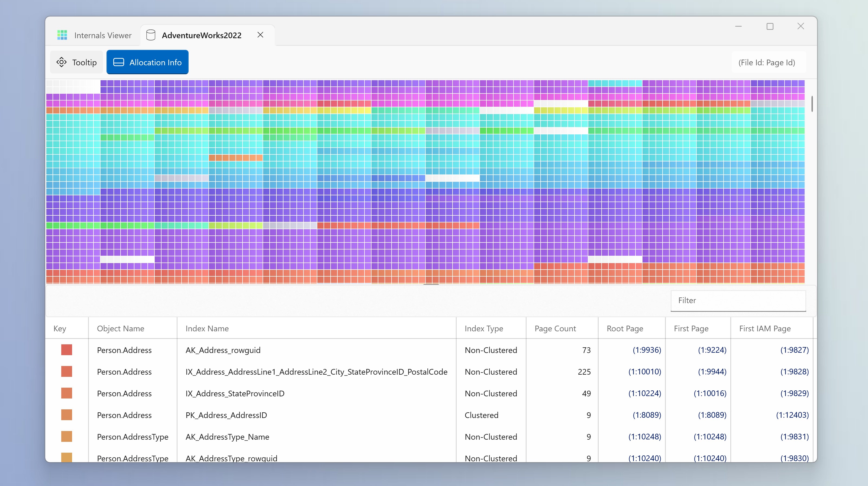The height and width of the screenshot is (486, 868).
Task: Sort by the Index Type column header
Action: tap(484, 328)
